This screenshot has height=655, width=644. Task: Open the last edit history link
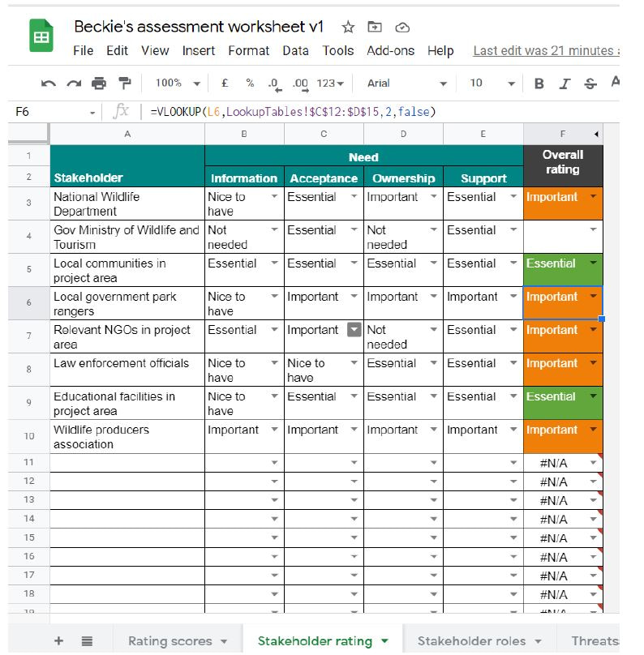tap(543, 50)
